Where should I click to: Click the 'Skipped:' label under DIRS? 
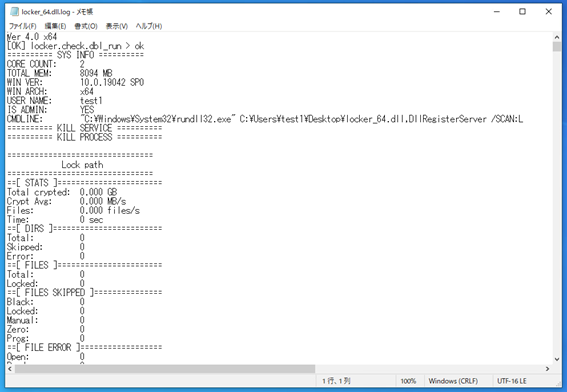[25, 247]
